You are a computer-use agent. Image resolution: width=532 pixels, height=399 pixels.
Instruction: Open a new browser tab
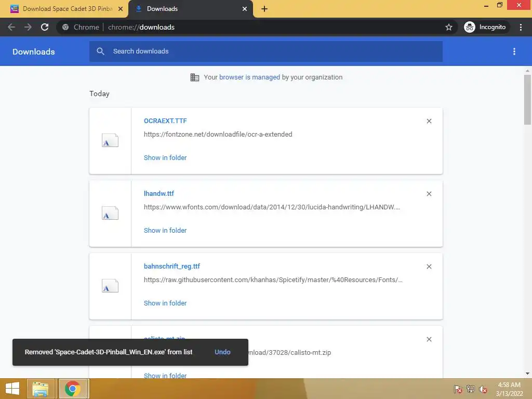(x=264, y=9)
